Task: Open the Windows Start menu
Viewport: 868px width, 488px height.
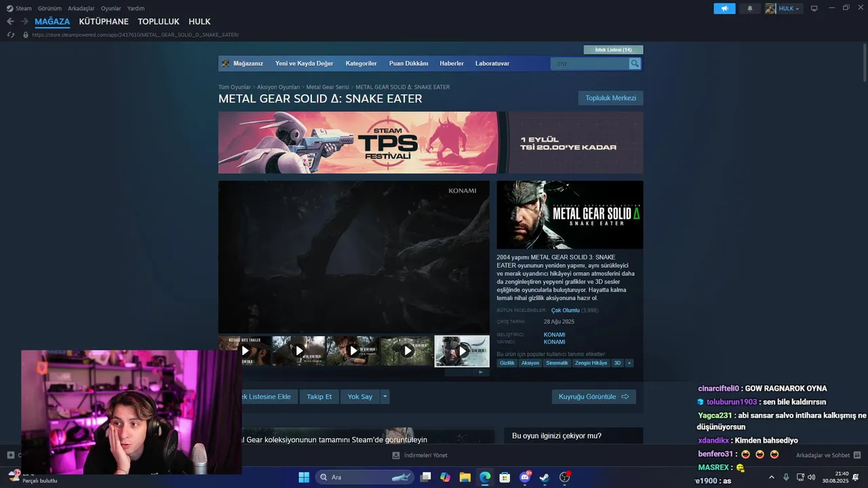Action: click(304, 477)
